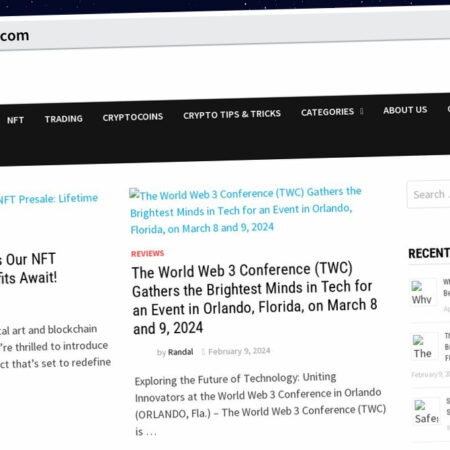Viewport: 450px width, 450px height.
Task: Click the left 'digital art and blockchain' excerpt
Action: (55, 347)
